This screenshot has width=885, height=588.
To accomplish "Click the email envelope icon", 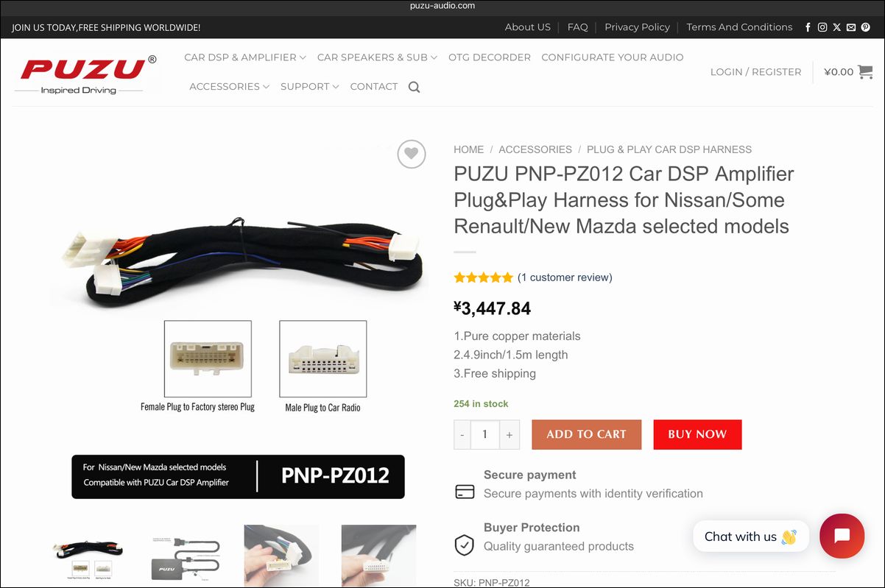I will pos(851,27).
